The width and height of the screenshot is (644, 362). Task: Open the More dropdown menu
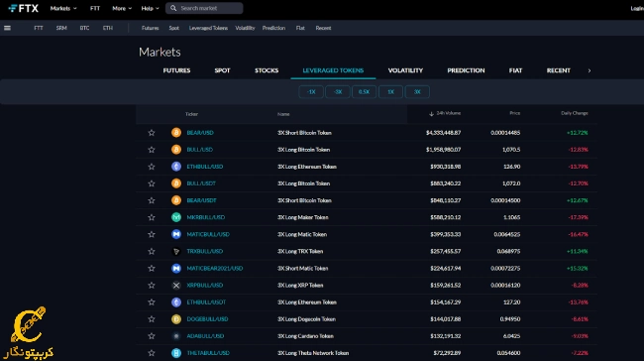(x=122, y=8)
